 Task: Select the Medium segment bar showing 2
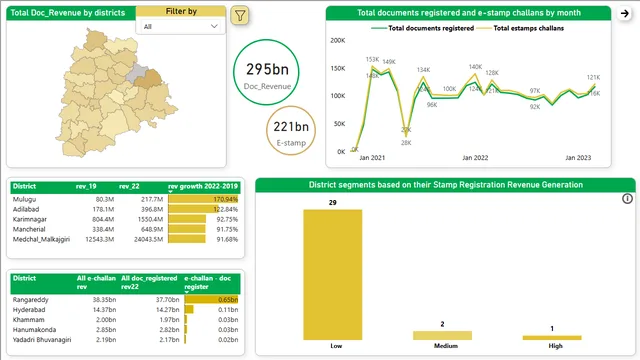tap(442, 335)
